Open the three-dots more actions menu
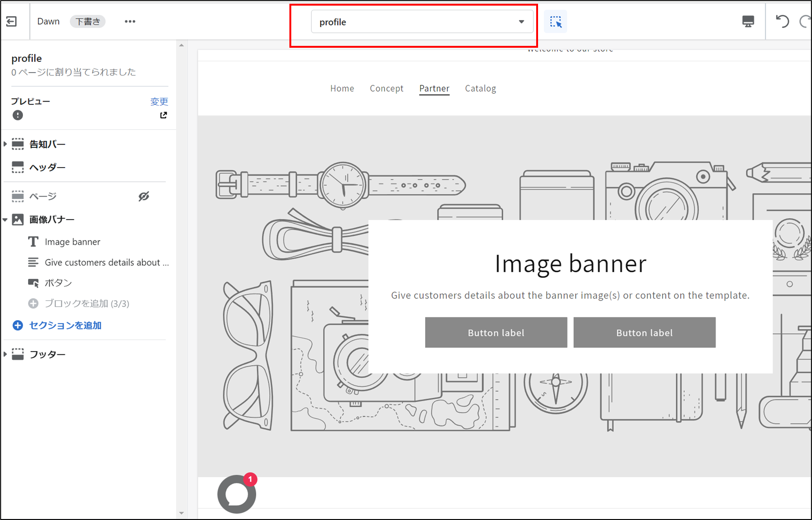The width and height of the screenshot is (812, 520). click(130, 22)
